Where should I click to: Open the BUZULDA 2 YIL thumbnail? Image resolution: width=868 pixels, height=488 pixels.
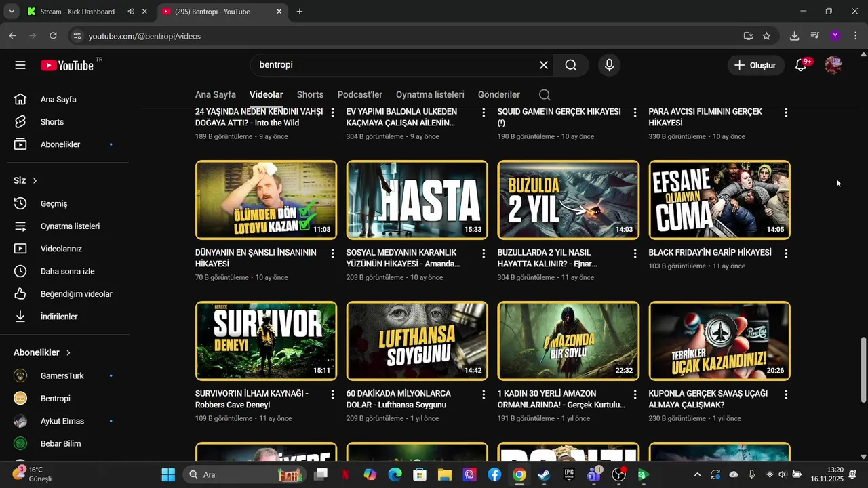(568, 200)
